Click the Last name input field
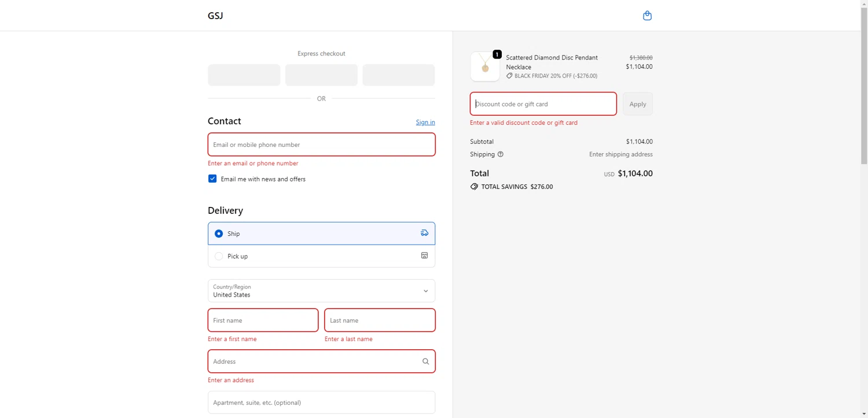Image resolution: width=868 pixels, height=418 pixels. click(x=380, y=320)
